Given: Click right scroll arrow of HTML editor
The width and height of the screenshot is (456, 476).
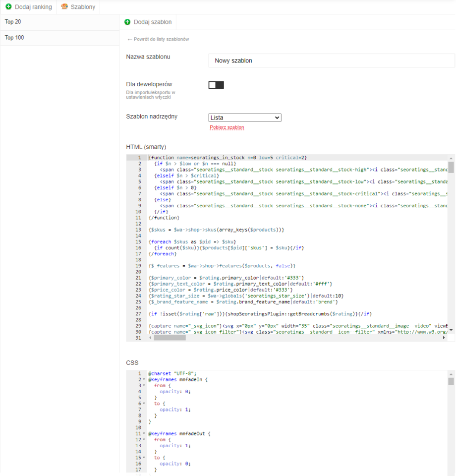Looking at the screenshot, I should (444, 338).
